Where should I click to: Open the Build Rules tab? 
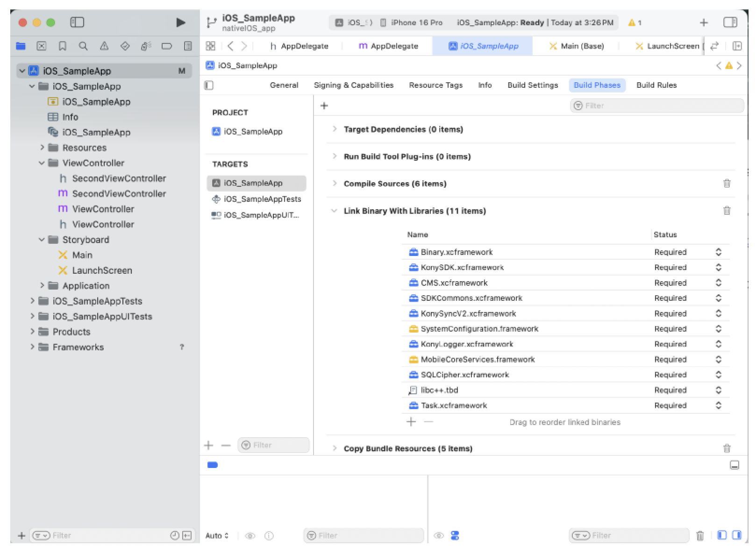tap(656, 85)
